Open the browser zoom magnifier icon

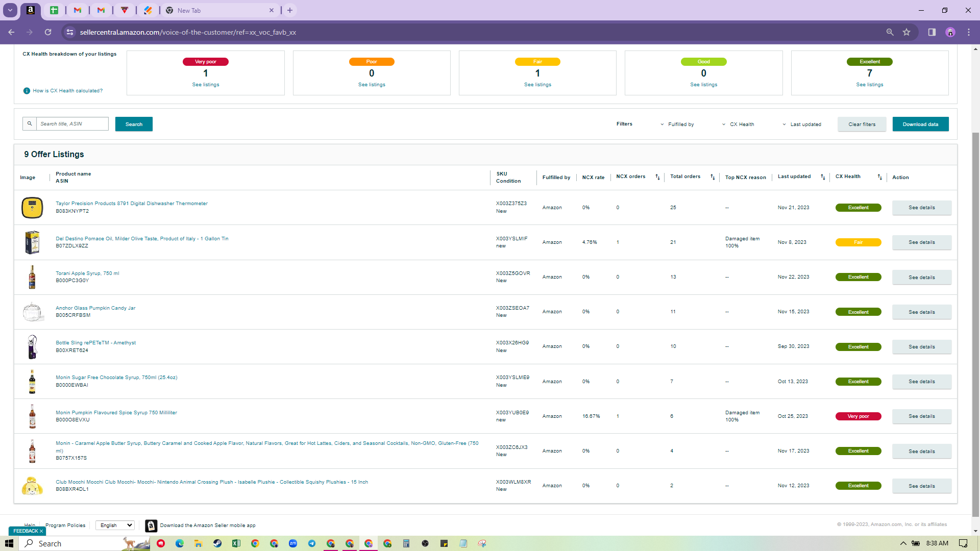pos(890,32)
